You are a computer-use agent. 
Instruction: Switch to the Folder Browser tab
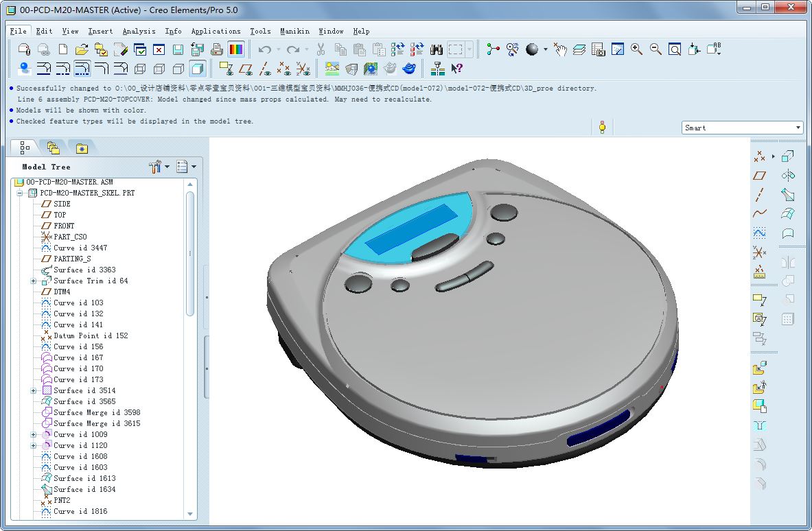[53, 148]
